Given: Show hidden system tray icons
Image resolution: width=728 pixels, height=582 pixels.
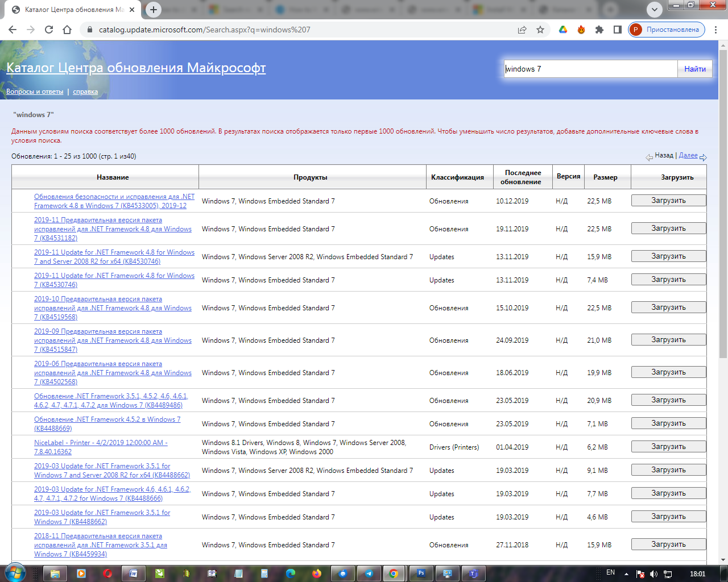Looking at the screenshot, I should point(626,574).
